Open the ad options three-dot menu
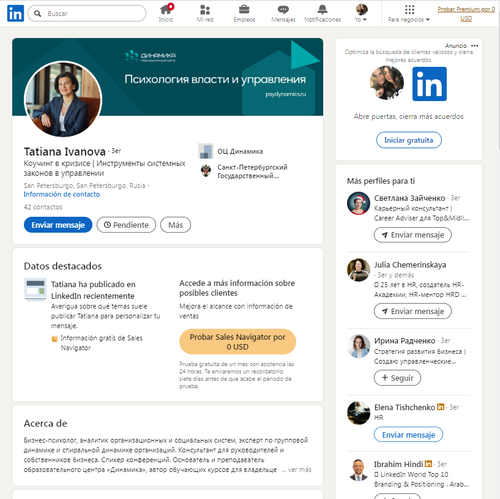This screenshot has width=500, height=499. [475, 46]
